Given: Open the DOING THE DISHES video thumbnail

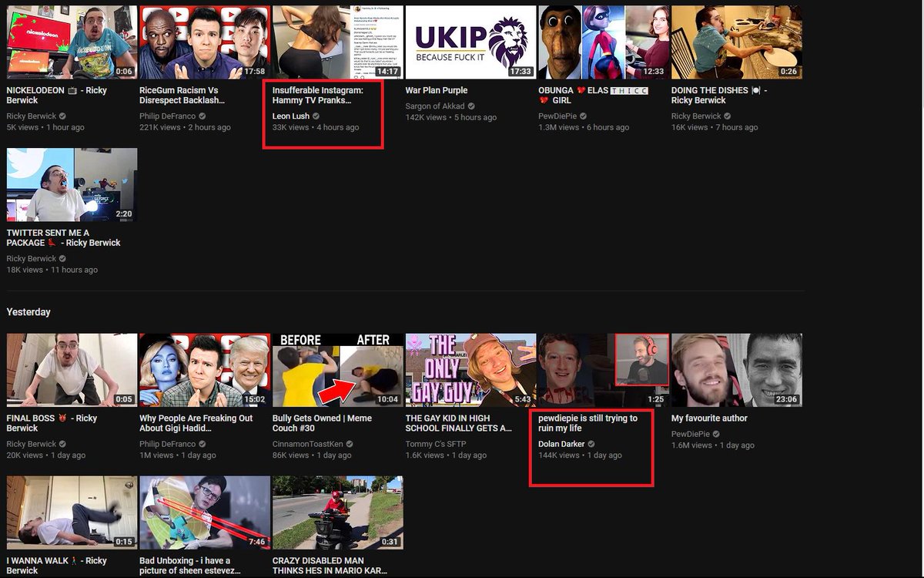Looking at the screenshot, I should coord(737,42).
